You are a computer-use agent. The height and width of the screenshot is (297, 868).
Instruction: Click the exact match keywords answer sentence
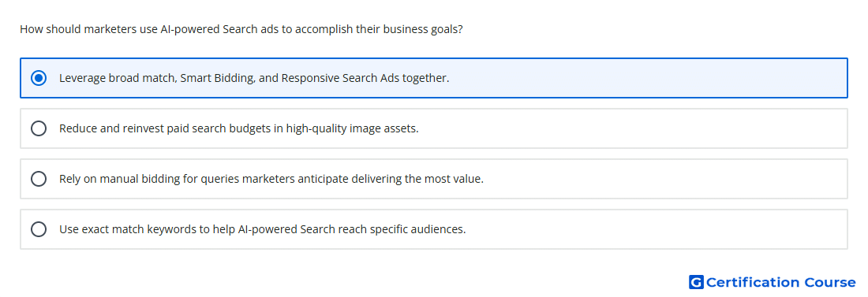[263, 229]
